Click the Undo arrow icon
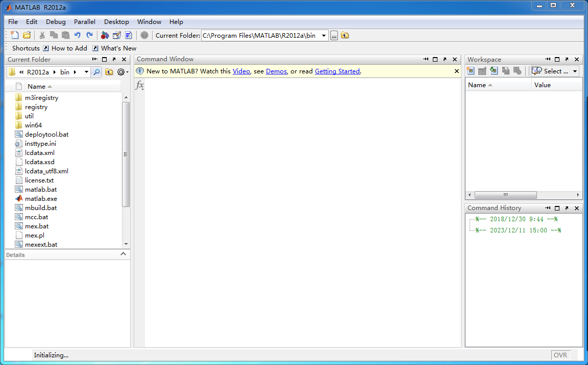 pos(78,35)
